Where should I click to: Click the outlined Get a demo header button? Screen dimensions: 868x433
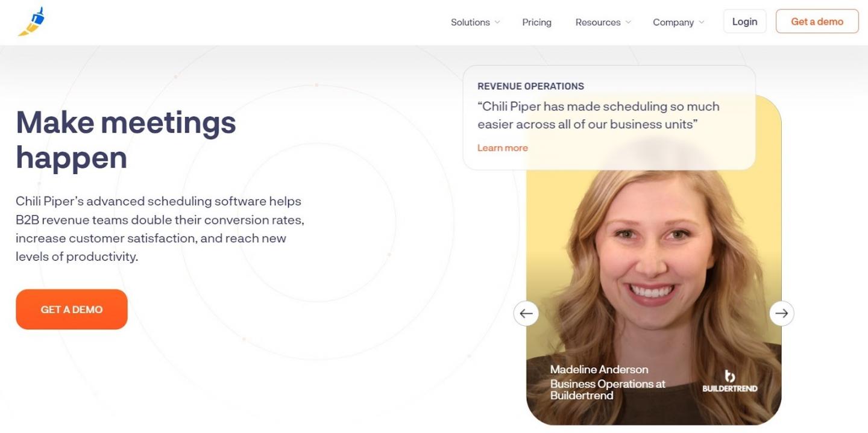(817, 21)
